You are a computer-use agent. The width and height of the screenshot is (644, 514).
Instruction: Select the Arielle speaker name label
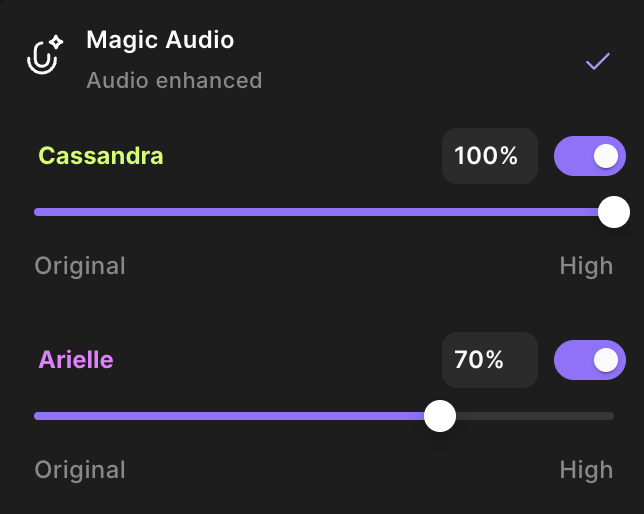click(76, 360)
